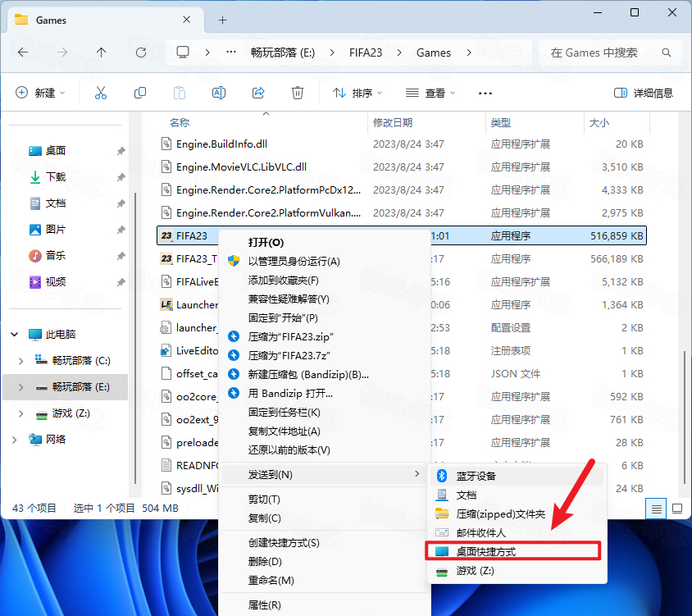Click FIFA23 breadcrumb in address bar
Screen dimensions: 692x616
click(366, 52)
